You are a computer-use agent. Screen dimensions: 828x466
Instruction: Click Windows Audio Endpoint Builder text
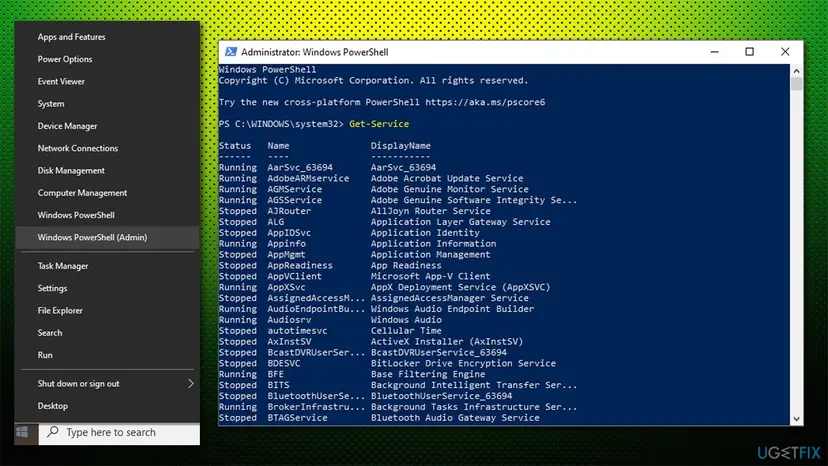pyautogui.click(x=452, y=309)
